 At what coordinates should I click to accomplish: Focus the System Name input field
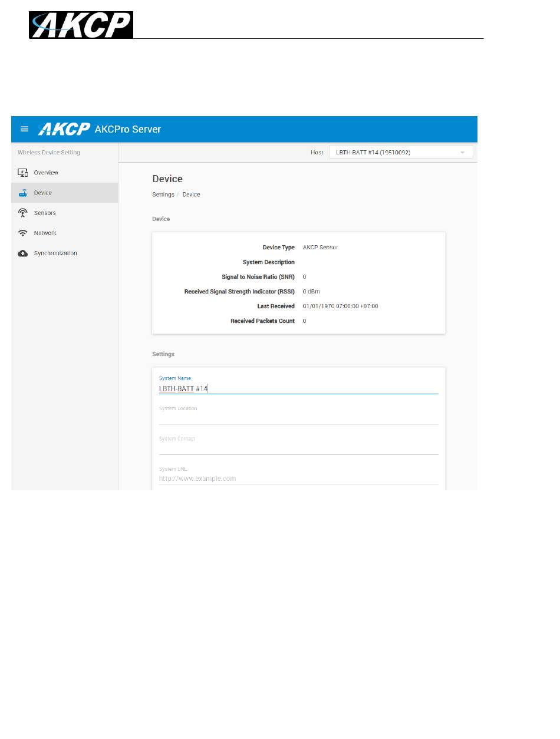298,388
